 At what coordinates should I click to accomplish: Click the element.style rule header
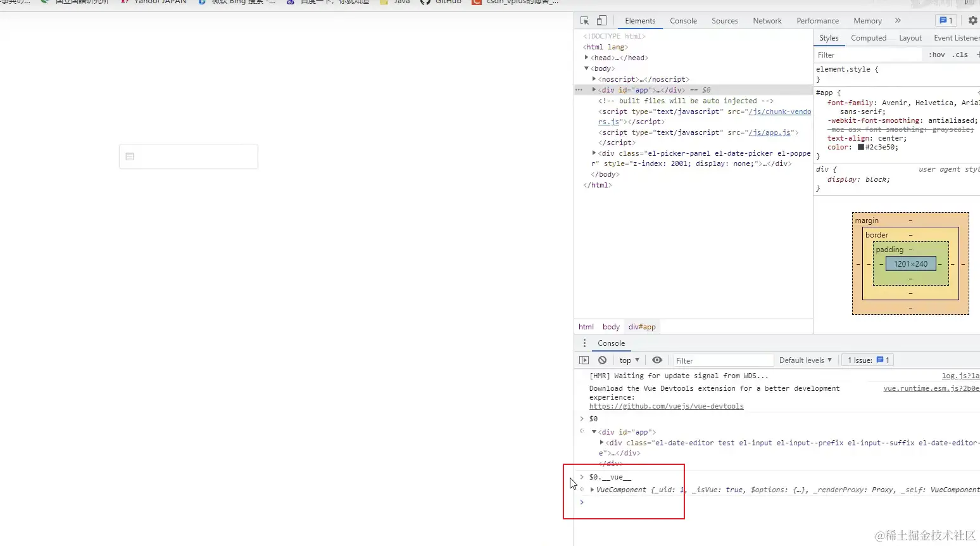(847, 69)
